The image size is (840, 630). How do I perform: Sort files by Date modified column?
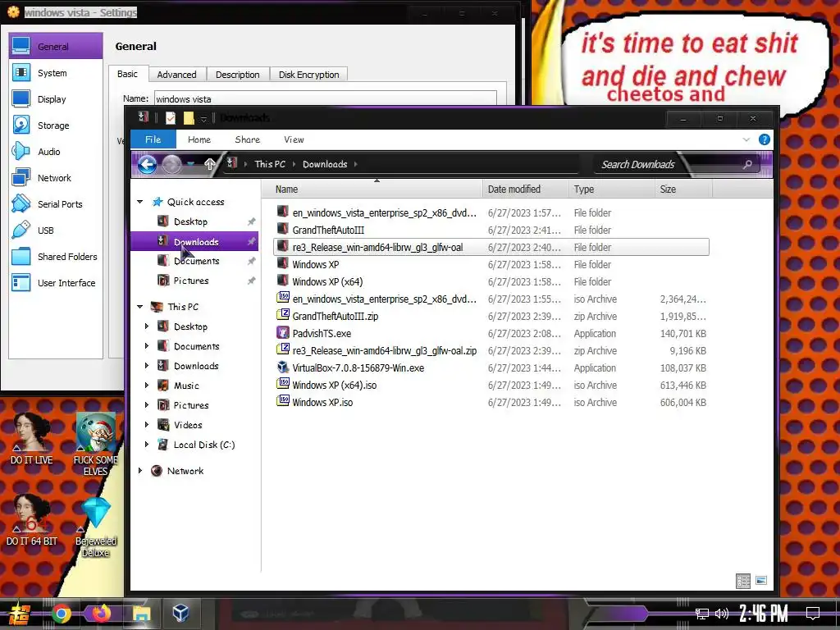pyautogui.click(x=525, y=189)
